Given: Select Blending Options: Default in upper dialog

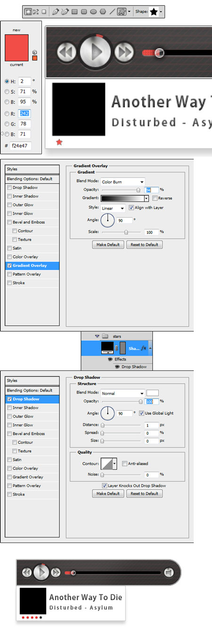Looking at the screenshot, I should (x=33, y=179).
